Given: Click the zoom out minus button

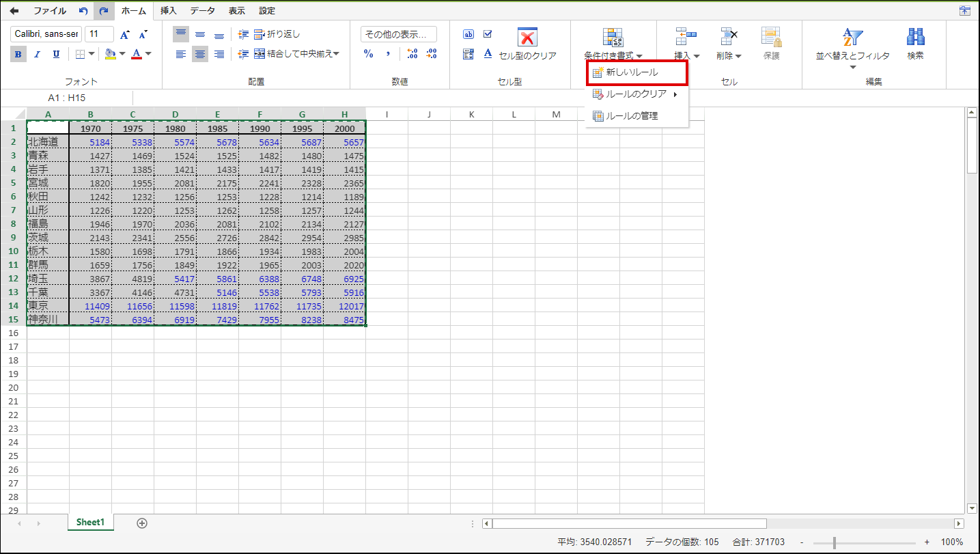Looking at the screenshot, I should [802, 542].
